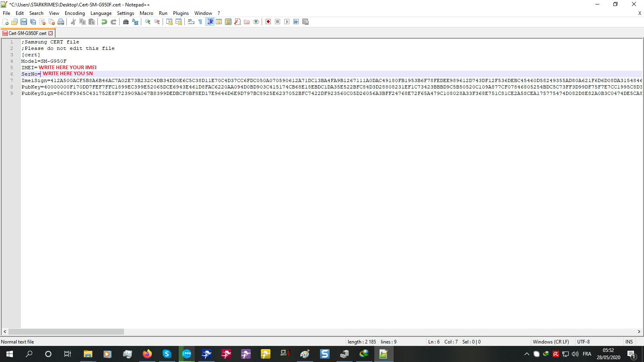Screen dimensions: 644x362
Task: Open the Language menu
Action: 101,13
